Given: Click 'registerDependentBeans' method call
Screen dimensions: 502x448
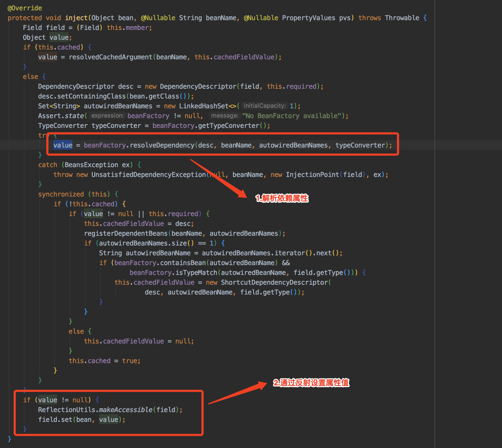Looking at the screenshot, I should click(126, 234).
